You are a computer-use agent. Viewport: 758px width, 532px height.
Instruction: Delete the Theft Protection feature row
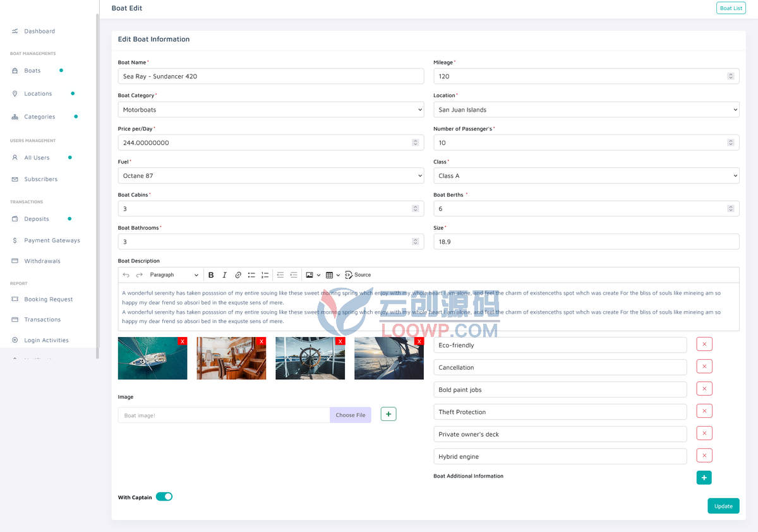point(704,411)
